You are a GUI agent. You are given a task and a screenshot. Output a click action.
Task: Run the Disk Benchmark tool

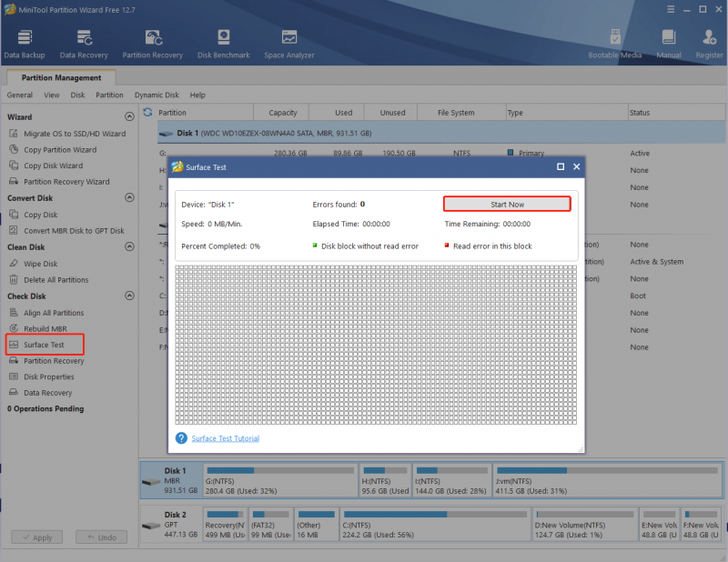224,44
